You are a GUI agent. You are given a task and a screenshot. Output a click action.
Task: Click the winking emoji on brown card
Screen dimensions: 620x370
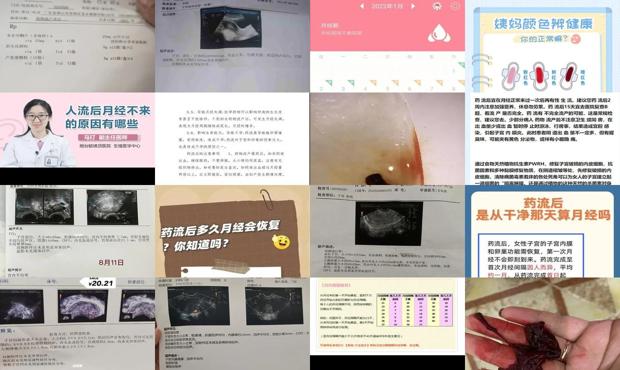[281, 242]
